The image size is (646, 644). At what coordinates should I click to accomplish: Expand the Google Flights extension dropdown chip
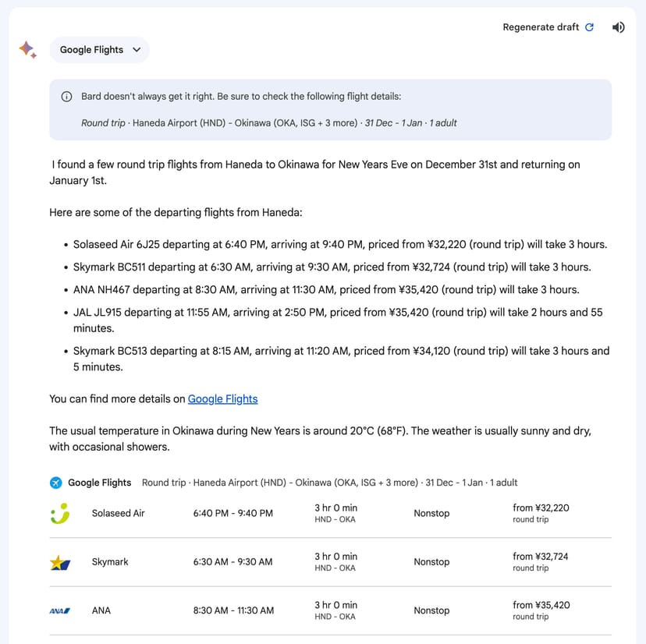coord(100,50)
